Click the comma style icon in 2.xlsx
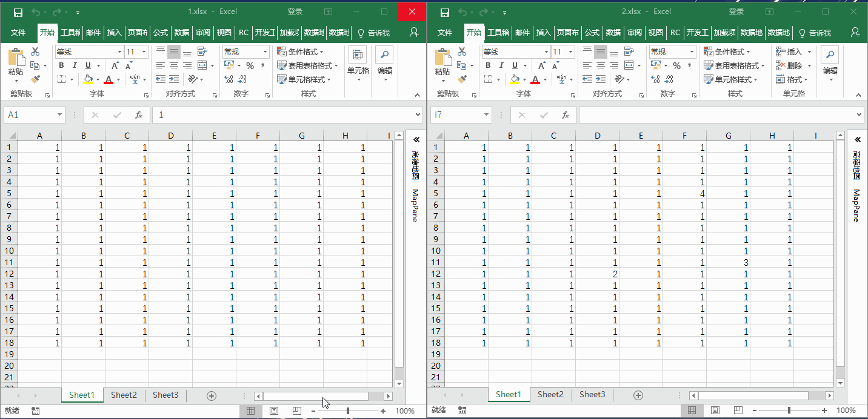This screenshot has height=419, width=868. (690, 65)
